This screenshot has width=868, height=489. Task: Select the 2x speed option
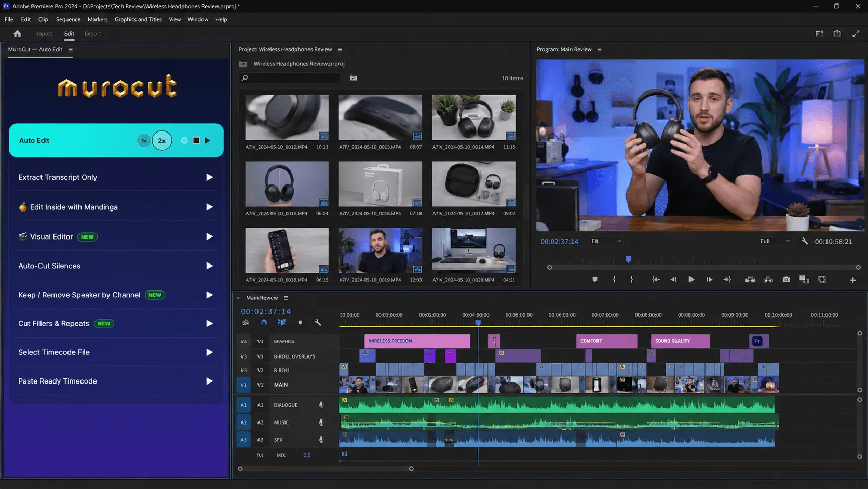pos(162,141)
